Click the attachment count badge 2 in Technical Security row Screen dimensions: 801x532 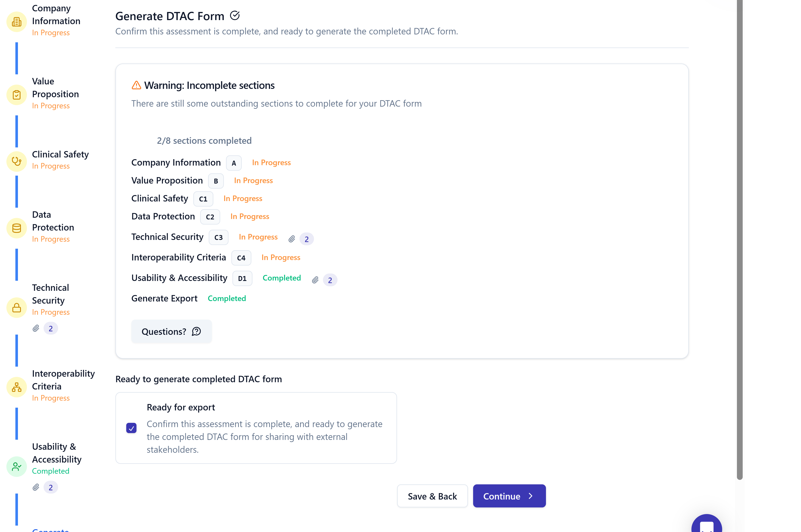[x=307, y=239]
